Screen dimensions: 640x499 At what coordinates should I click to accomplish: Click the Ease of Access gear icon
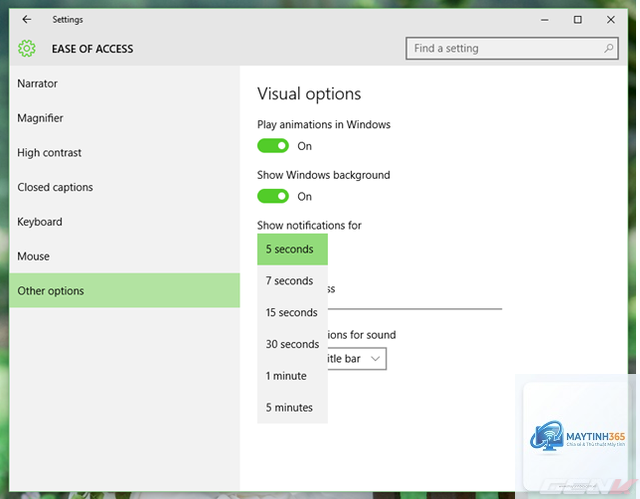[x=27, y=49]
